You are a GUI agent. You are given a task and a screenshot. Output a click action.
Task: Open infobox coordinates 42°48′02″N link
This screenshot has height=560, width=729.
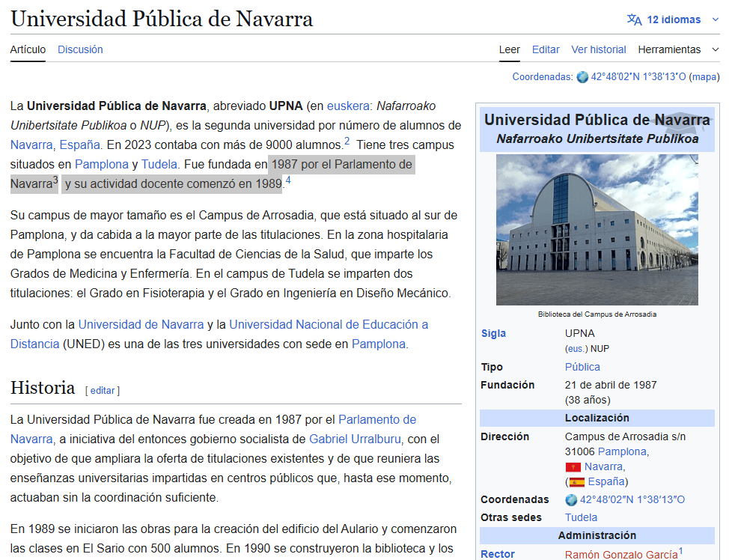coord(632,499)
